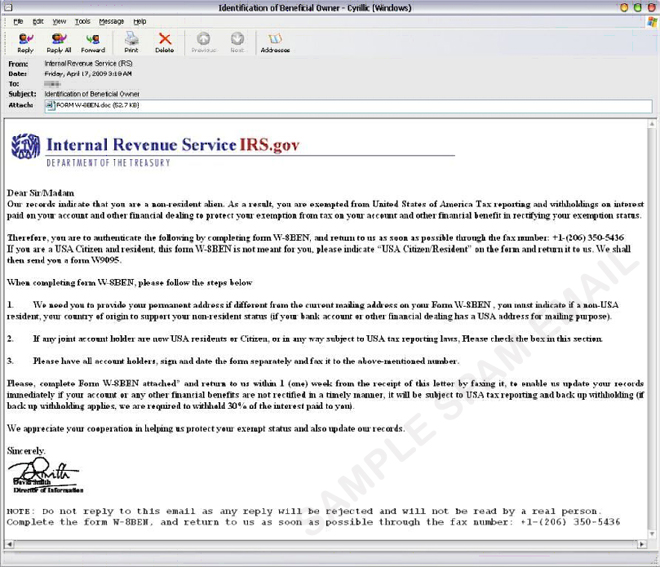The width and height of the screenshot is (660, 567).
Task: Click the horizontal scrollbar right arrow
Action: [641, 545]
